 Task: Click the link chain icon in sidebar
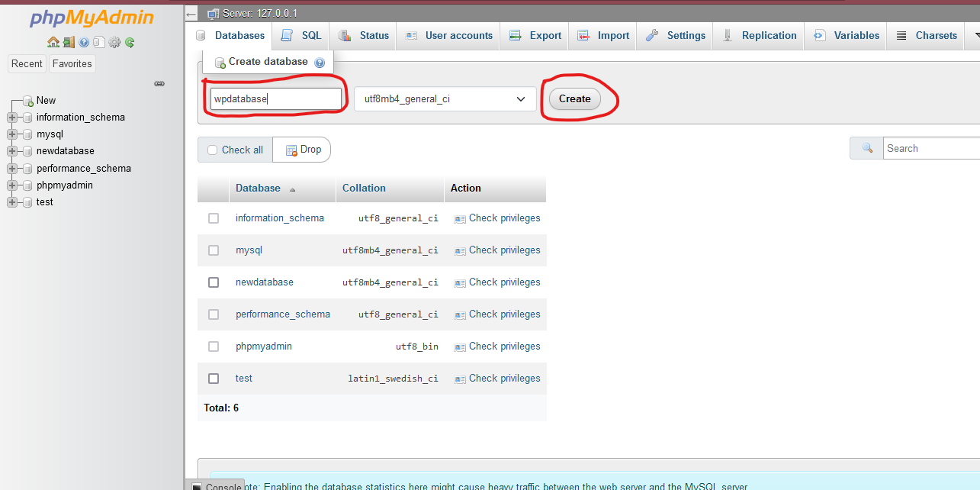[159, 84]
